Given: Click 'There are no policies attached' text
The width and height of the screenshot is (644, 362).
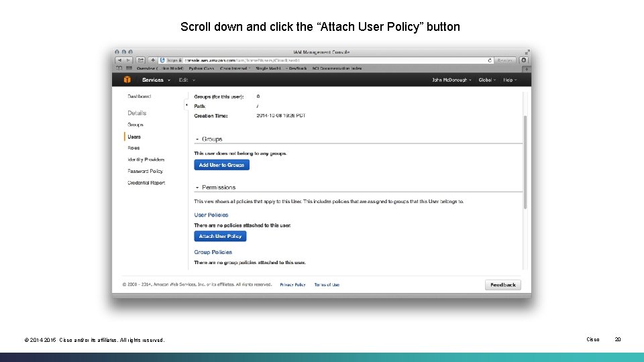Looking at the screenshot, I should pos(242,225).
